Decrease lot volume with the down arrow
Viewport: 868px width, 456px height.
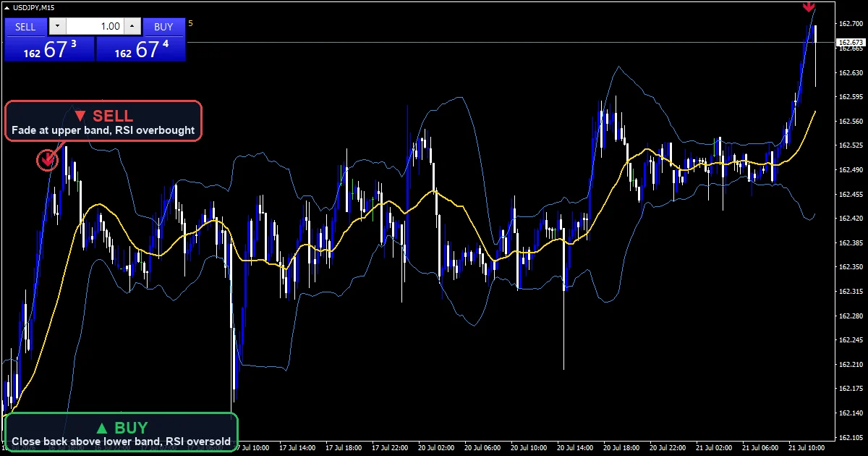click(x=58, y=27)
